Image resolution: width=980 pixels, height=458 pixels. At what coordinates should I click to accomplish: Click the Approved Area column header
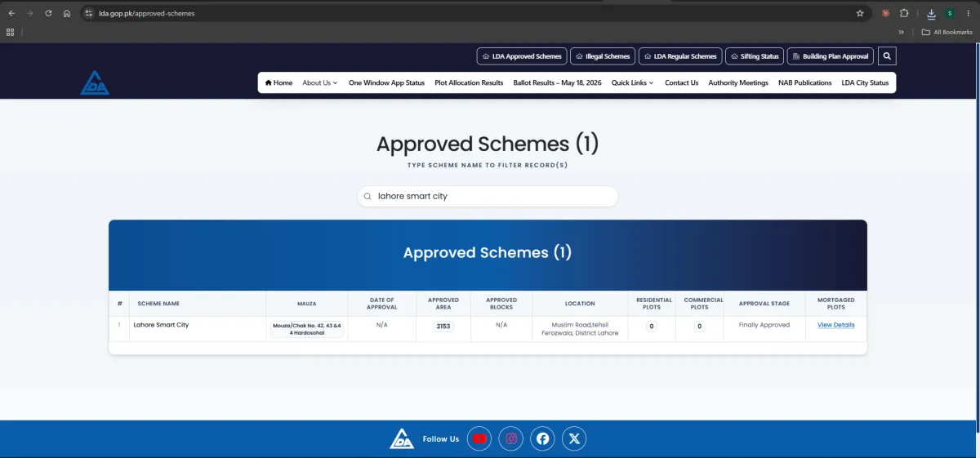pos(443,304)
